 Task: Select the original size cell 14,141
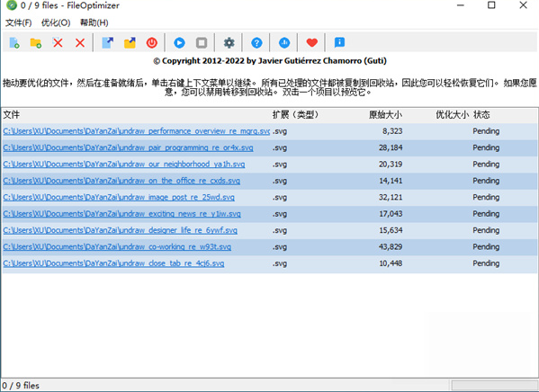tap(391, 181)
